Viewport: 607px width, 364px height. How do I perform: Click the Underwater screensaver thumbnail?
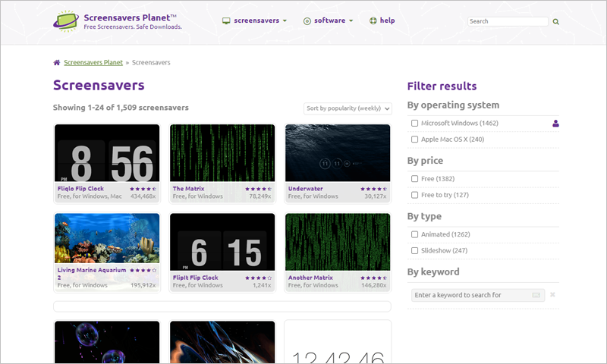pyautogui.click(x=338, y=152)
